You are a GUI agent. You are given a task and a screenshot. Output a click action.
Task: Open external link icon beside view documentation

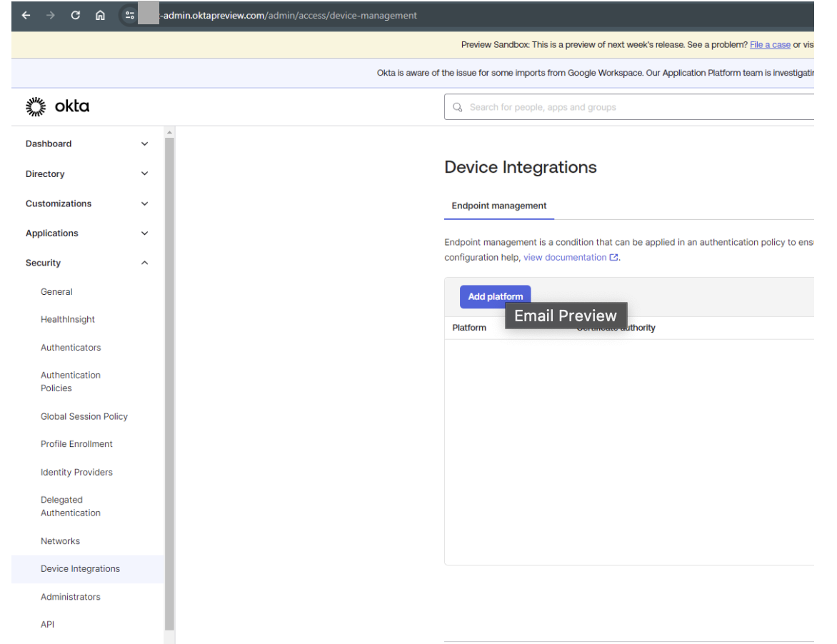(x=614, y=257)
